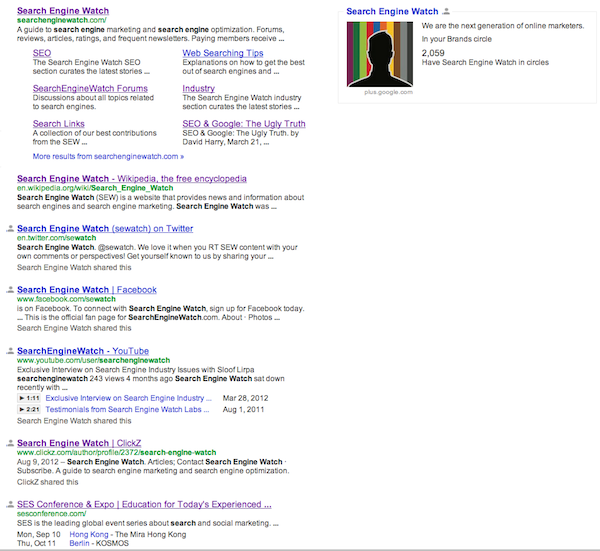Open the Berlin event link
This screenshot has width=600, height=551.
click(79, 543)
